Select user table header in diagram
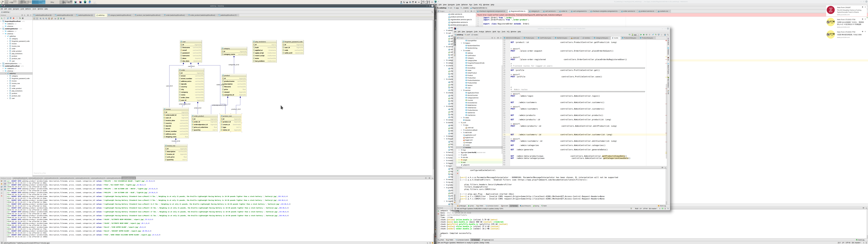This screenshot has width=868, height=244. coord(191,42)
